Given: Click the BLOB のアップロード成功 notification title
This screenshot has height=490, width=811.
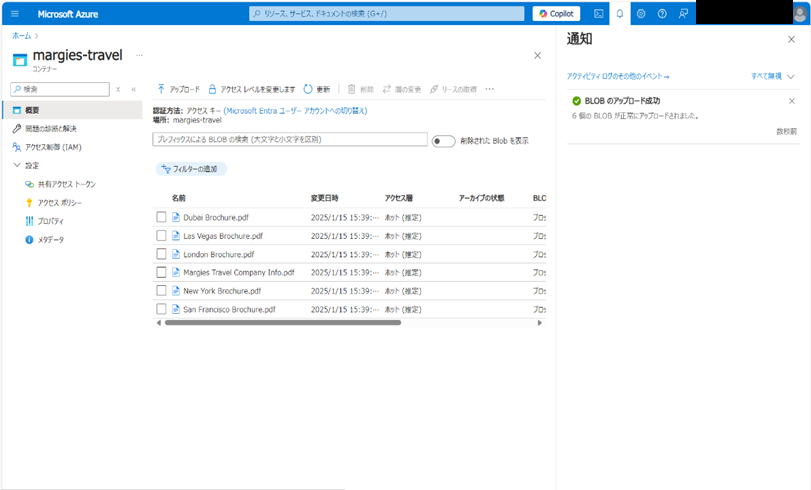Looking at the screenshot, I should coord(622,101).
